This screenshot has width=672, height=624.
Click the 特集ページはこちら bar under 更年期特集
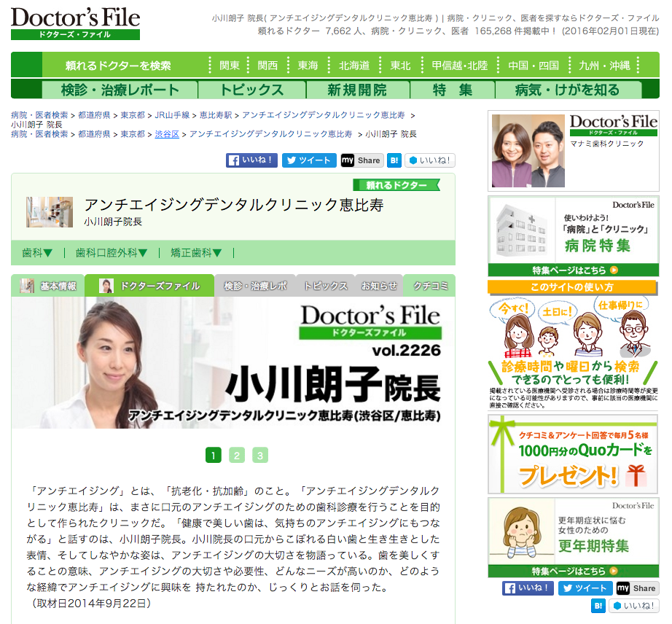tap(574, 571)
